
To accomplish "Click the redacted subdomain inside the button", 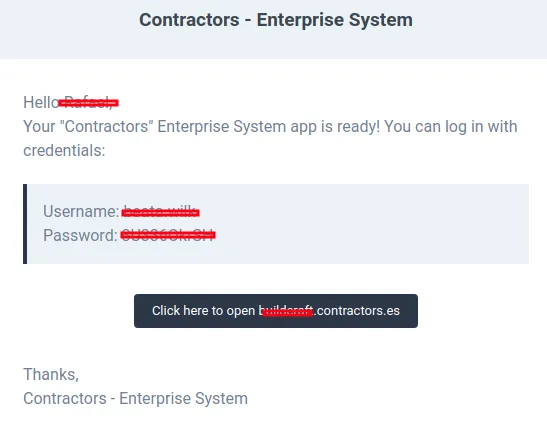I will (x=286, y=311).
